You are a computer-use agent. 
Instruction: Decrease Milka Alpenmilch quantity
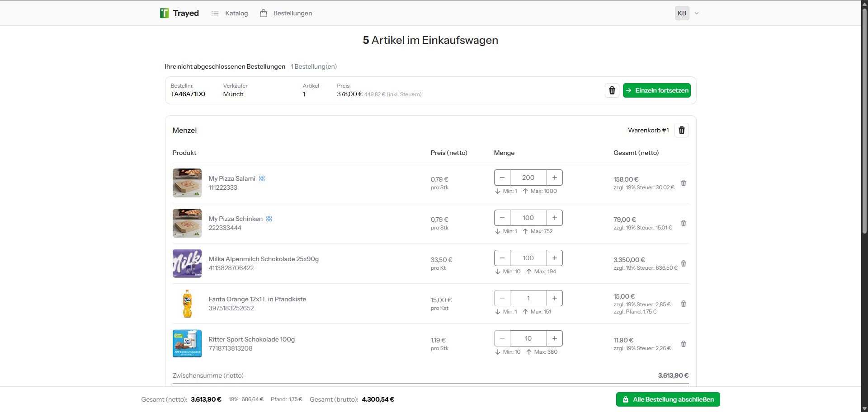pos(502,258)
